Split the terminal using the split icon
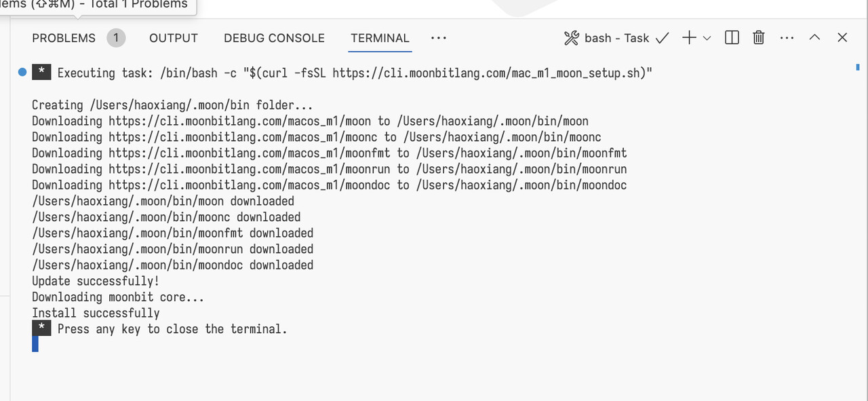The image size is (868, 401). (x=732, y=38)
